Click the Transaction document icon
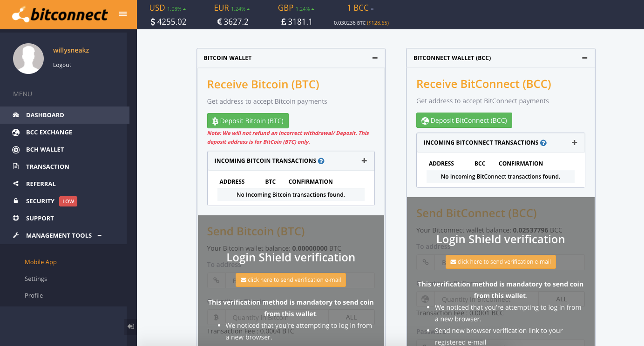Screen dimensions: 644x346 pos(16,166)
